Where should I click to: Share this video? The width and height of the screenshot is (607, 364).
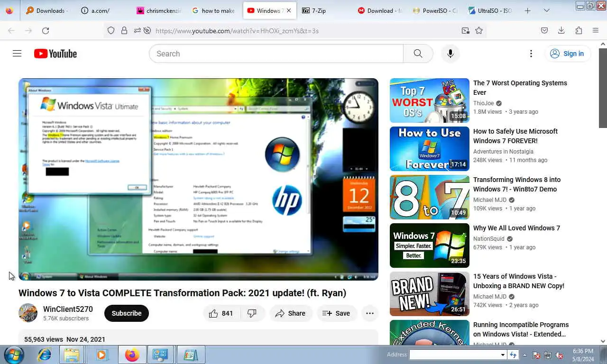(291, 313)
